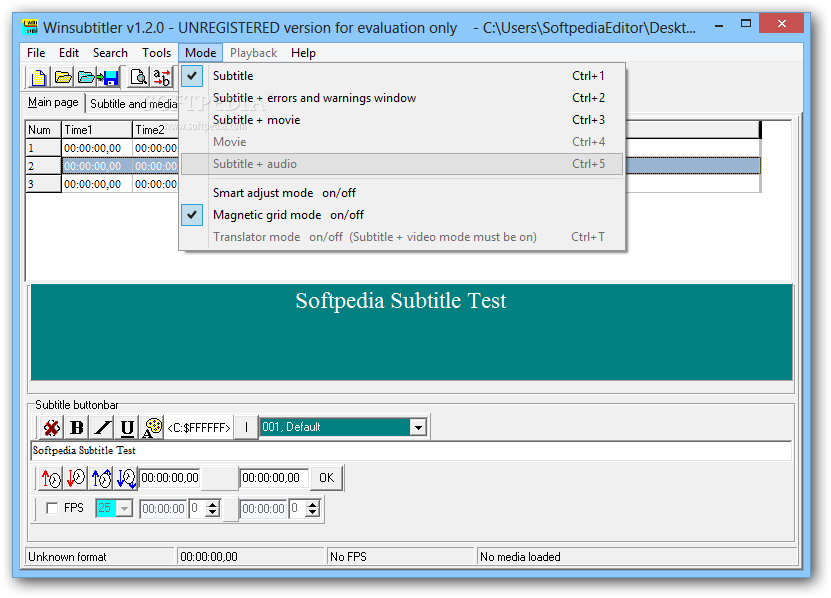Toggle bold formatting on the subtitle
The image size is (831, 598).
(77, 428)
